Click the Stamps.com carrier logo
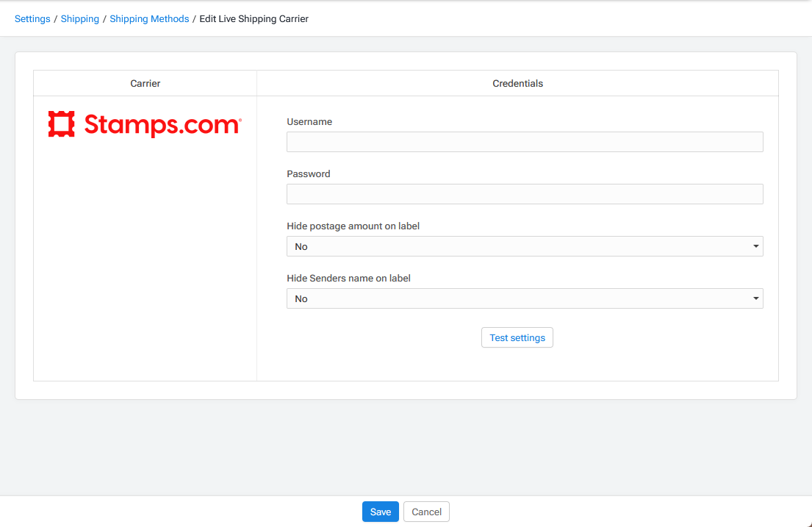Screen dimensions: 812x527 145,123
